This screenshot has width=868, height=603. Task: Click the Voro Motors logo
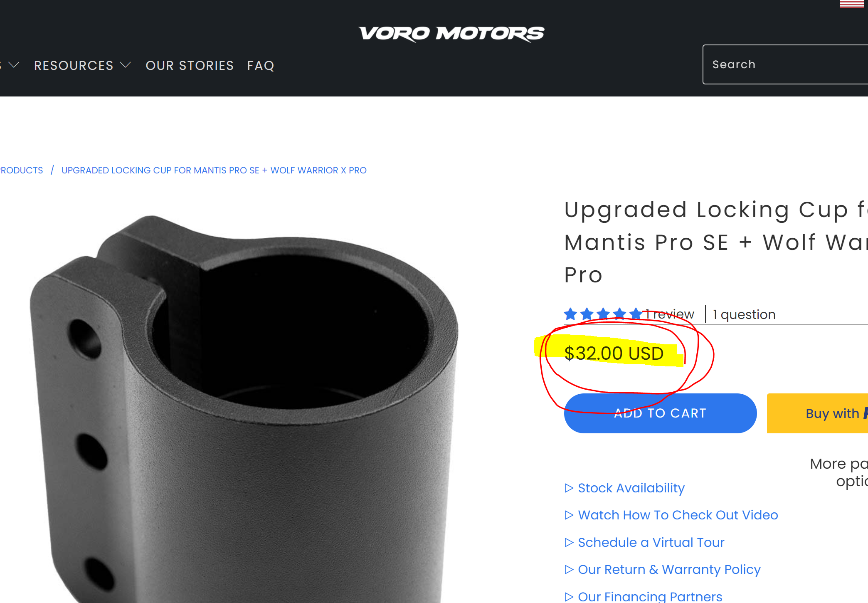(451, 34)
